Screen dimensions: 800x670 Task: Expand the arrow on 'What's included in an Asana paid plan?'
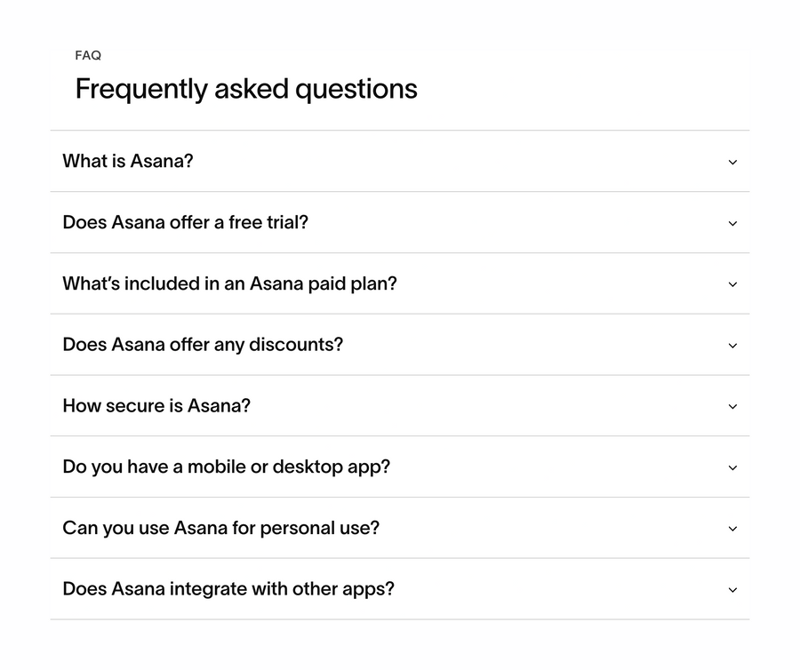point(731,284)
